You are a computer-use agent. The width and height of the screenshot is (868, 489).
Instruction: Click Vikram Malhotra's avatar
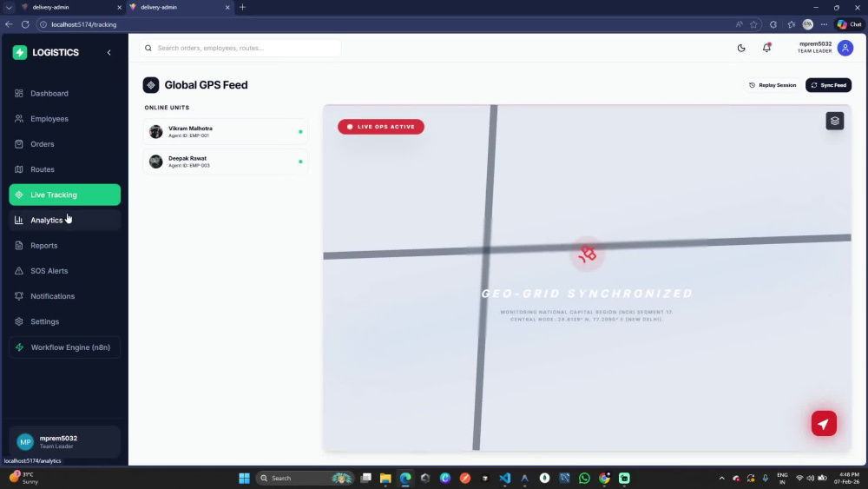click(156, 132)
